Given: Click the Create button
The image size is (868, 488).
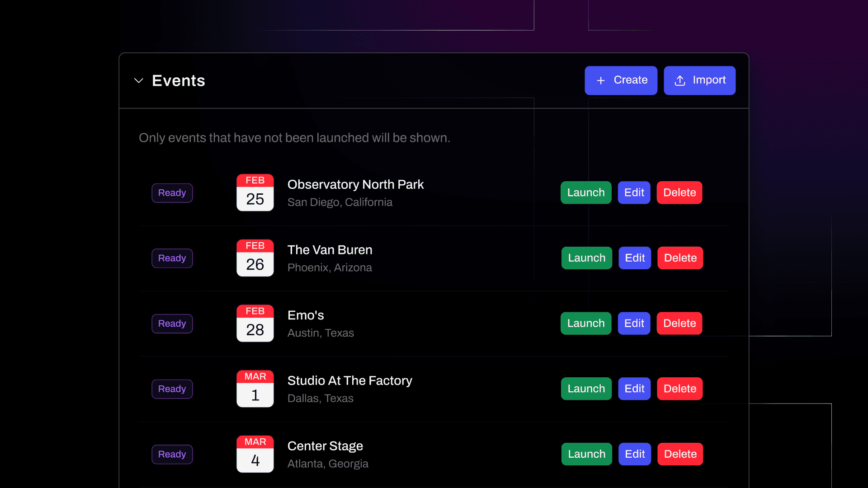Looking at the screenshot, I should click(x=621, y=80).
